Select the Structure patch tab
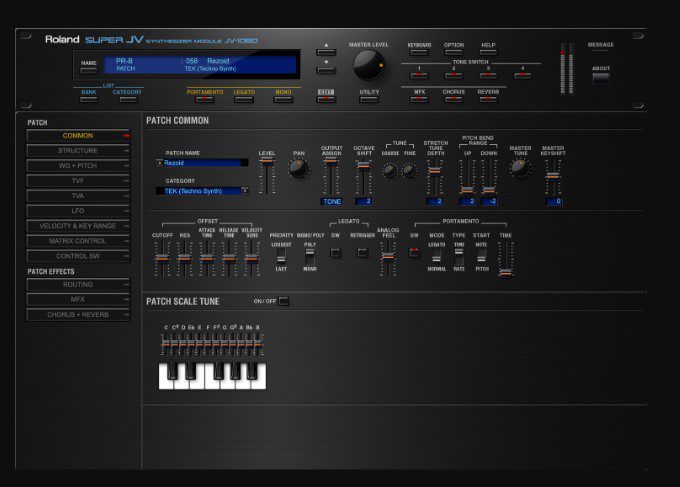Image resolution: width=680 pixels, height=487 pixels. tap(78, 151)
